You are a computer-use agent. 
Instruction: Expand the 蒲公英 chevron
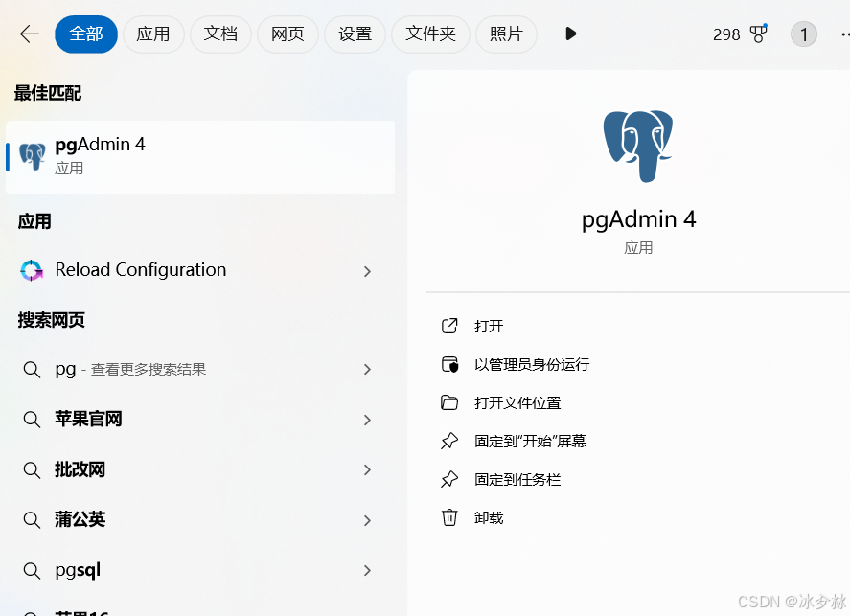367,520
